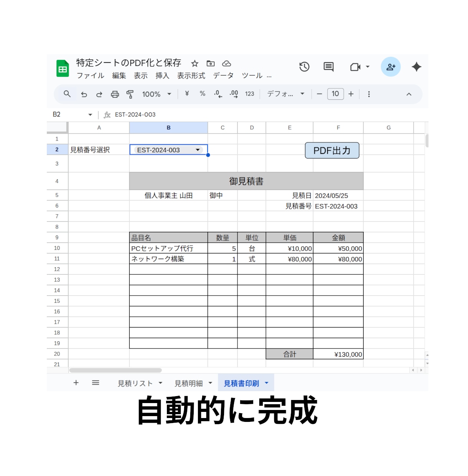468x476 pixels.
Task: Undo the last action
Action: pyautogui.click(x=84, y=94)
